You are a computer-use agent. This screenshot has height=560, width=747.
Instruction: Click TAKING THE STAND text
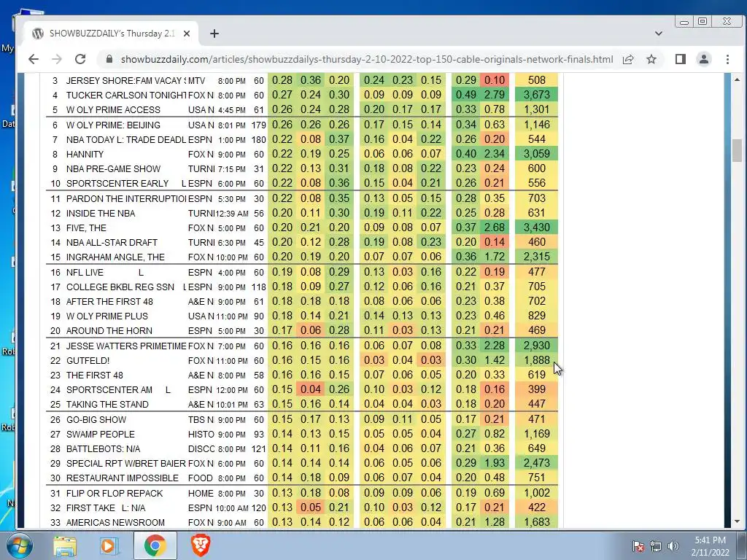click(x=107, y=404)
